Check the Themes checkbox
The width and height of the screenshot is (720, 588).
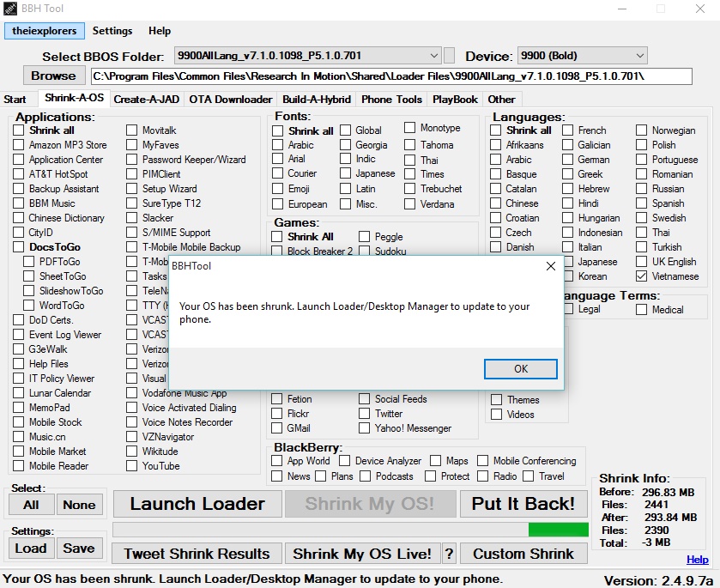point(496,400)
